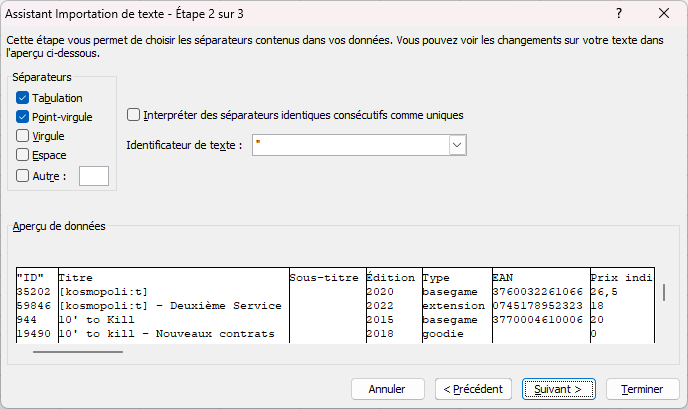This screenshot has width=688, height=409.
Task: Enable the Espace separator checkbox
Action: 23,155
